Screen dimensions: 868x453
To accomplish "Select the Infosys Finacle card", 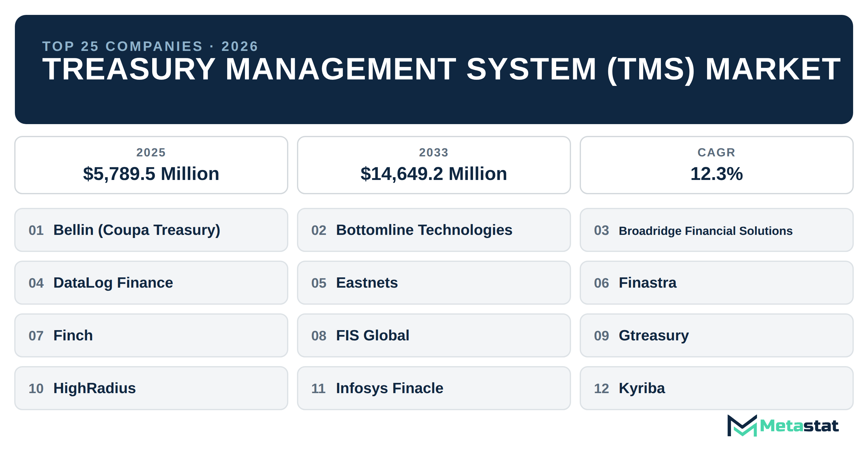I will click(x=434, y=388).
